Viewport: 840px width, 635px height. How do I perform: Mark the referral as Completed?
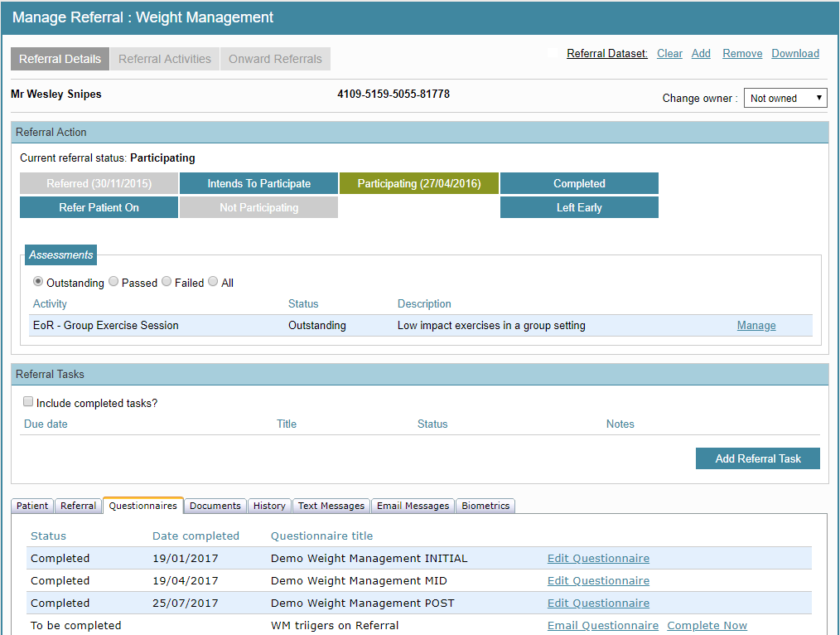pyautogui.click(x=579, y=183)
